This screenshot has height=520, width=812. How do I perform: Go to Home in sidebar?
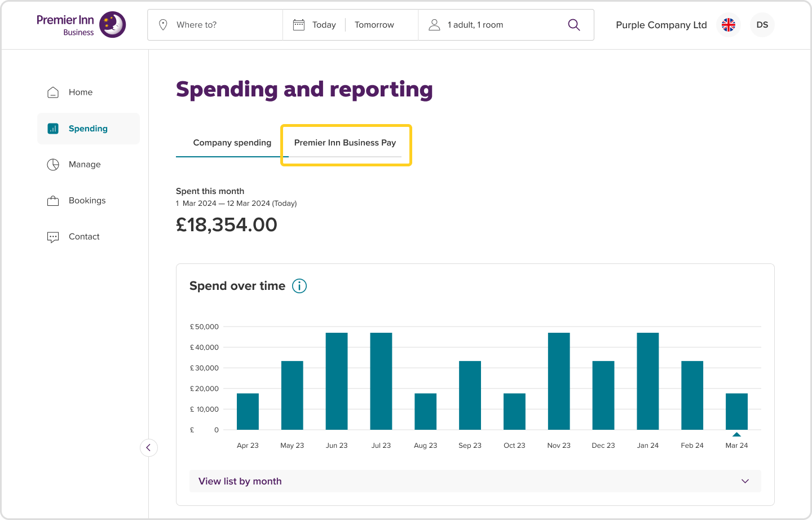coord(89,92)
